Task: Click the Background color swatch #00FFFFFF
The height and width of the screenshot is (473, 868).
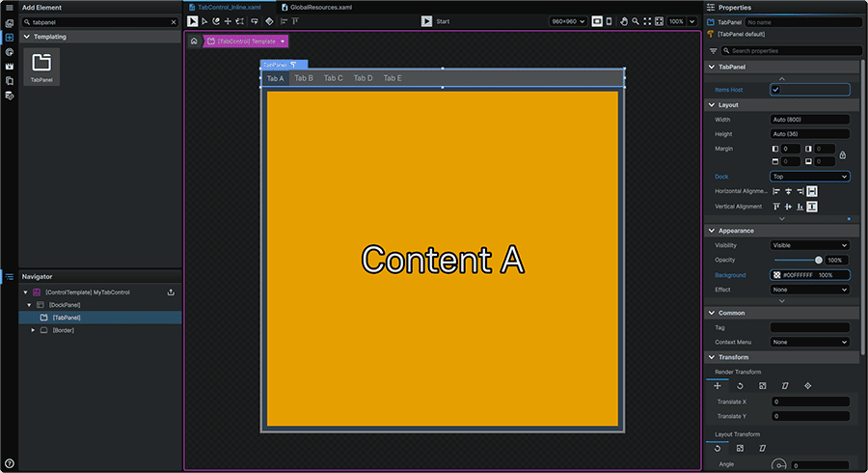Action: pos(776,275)
